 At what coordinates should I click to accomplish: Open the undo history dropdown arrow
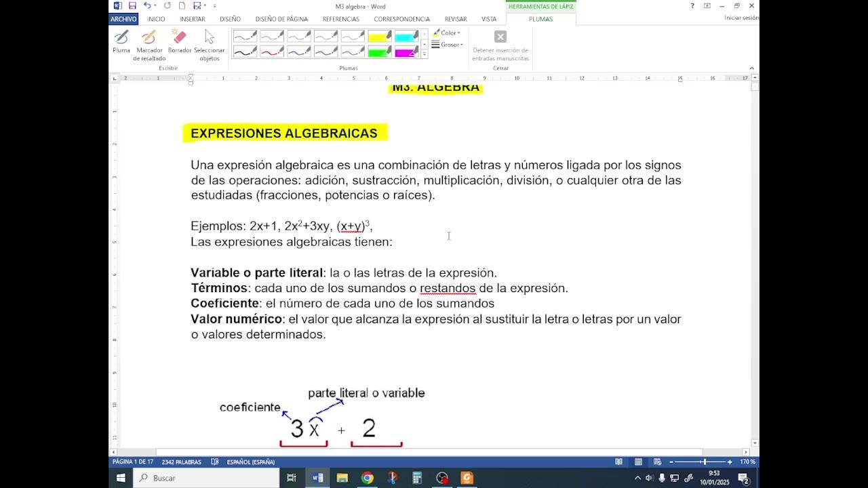156,5
